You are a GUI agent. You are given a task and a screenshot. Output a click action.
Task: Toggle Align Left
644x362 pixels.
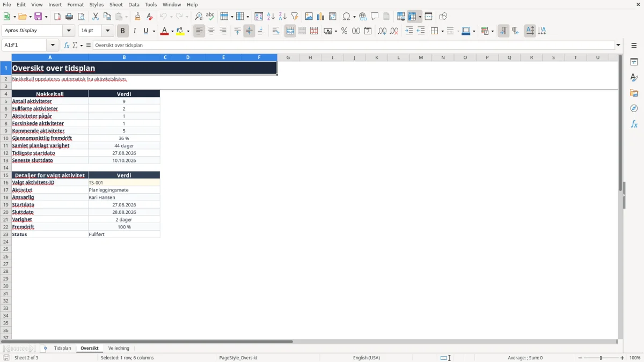click(199, 31)
